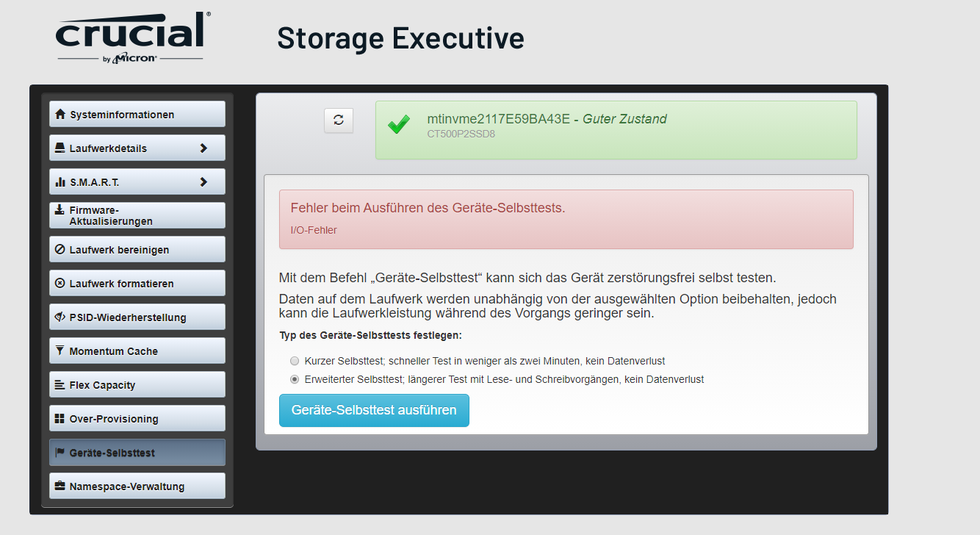Click the refresh icon next to drive status
980x535 pixels.
339,121
